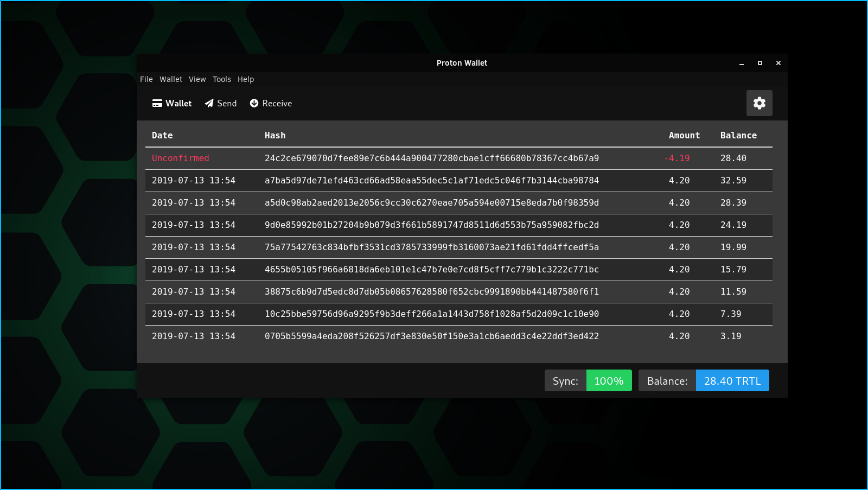The height and width of the screenshot is (490, 868).
Task: Click the 100% sync status indicator
Action: point(609,380)
